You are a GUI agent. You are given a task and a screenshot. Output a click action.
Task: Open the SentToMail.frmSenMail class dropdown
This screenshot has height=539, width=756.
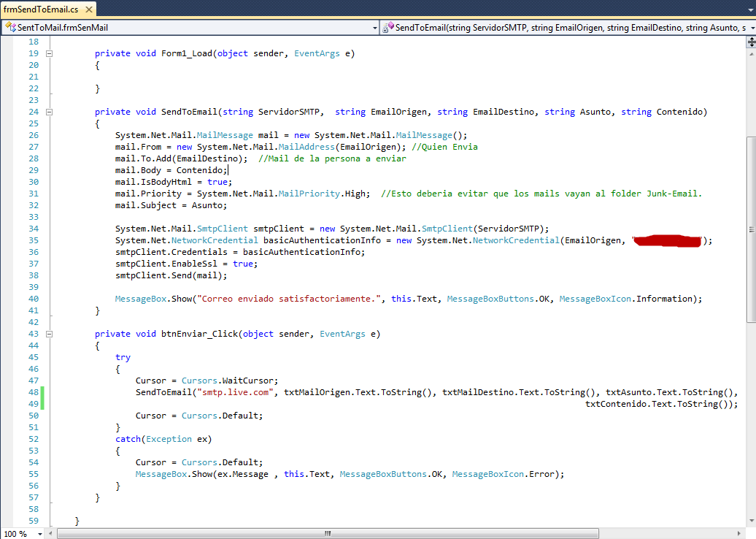pos(374,28)
